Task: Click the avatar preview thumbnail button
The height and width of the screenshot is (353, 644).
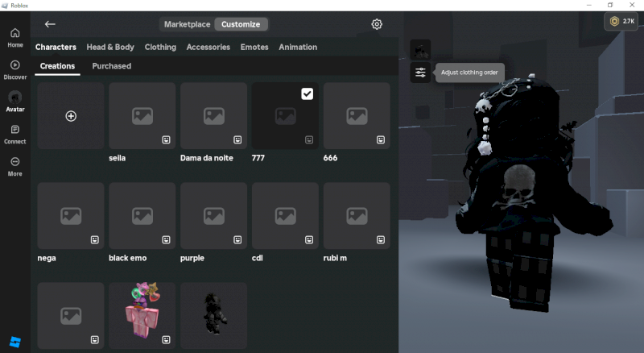Action: (x=420, y=50)
